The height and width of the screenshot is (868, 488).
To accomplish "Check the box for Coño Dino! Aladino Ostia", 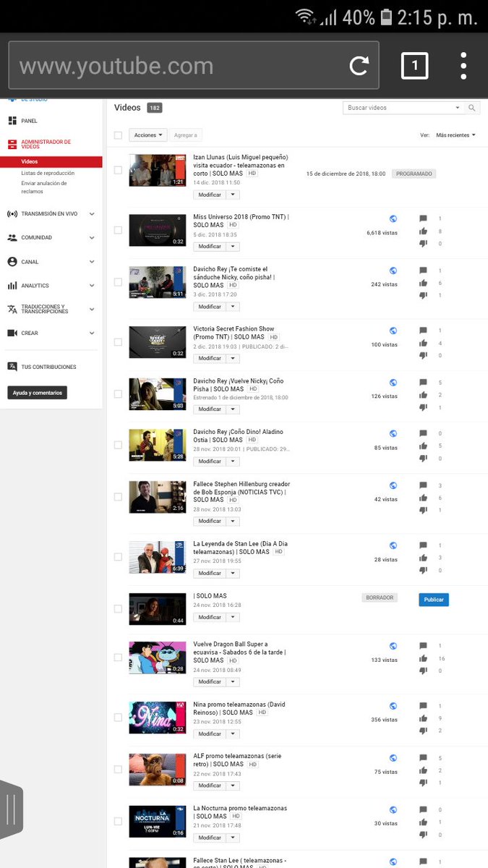I will coord(118,446).
